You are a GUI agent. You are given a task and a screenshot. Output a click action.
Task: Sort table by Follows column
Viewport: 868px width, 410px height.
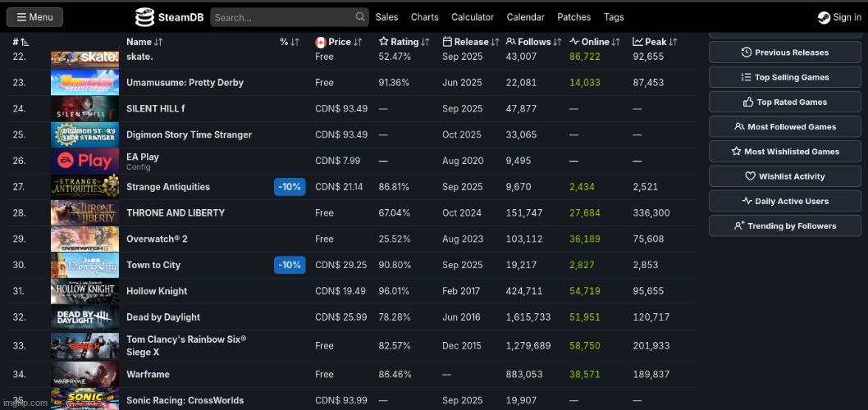coord(534,42)
